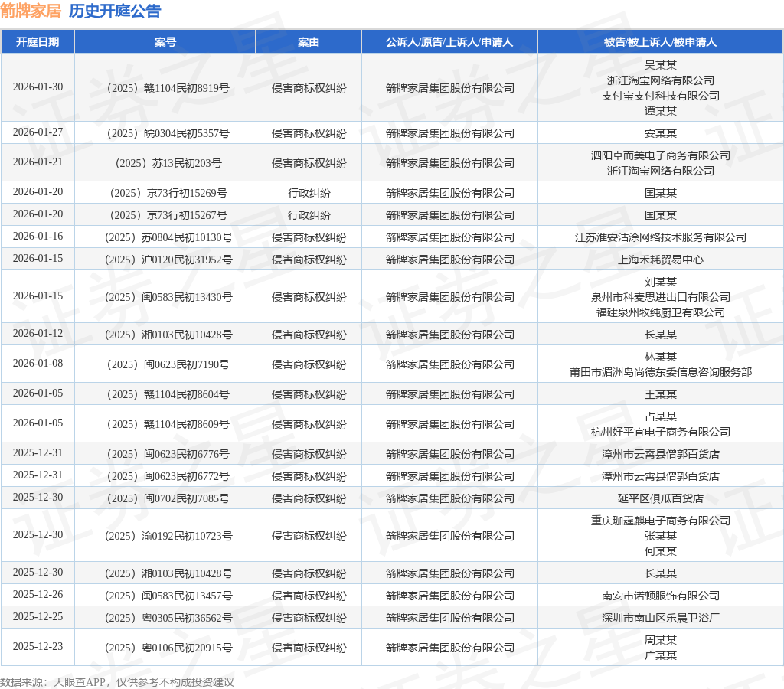Screen dimensions: 784x689
Task: Click 行政纠纷 in the 京73行初15269号 row
Action: tap(309, 193)
